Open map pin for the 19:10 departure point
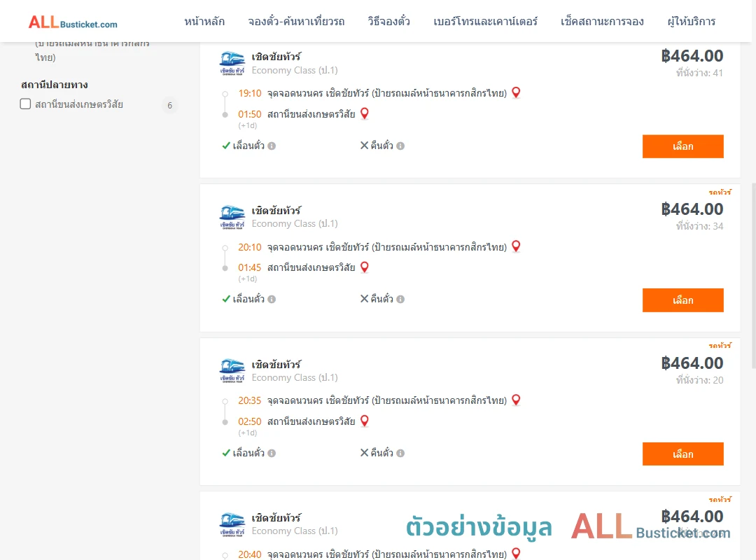The height and width of the screenshot is (560, 756). (x=516, y=92)
